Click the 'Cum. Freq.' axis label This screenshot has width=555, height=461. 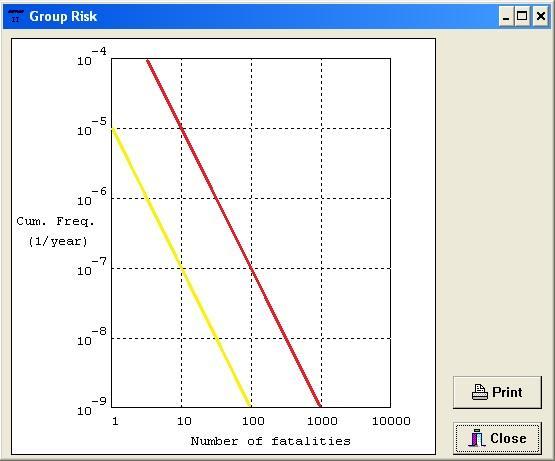click(56, 222)
